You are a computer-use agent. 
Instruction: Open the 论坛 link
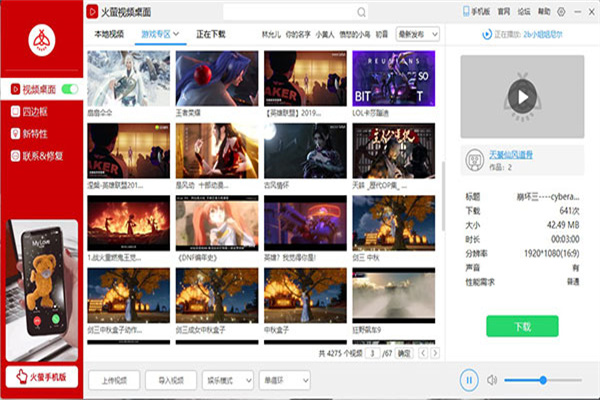[x=524, y=12]
